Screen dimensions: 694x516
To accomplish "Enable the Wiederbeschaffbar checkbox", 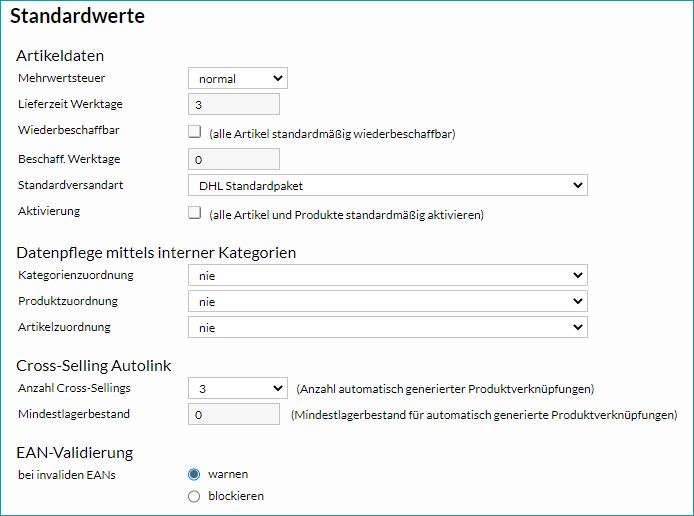I will pos(194,131).
